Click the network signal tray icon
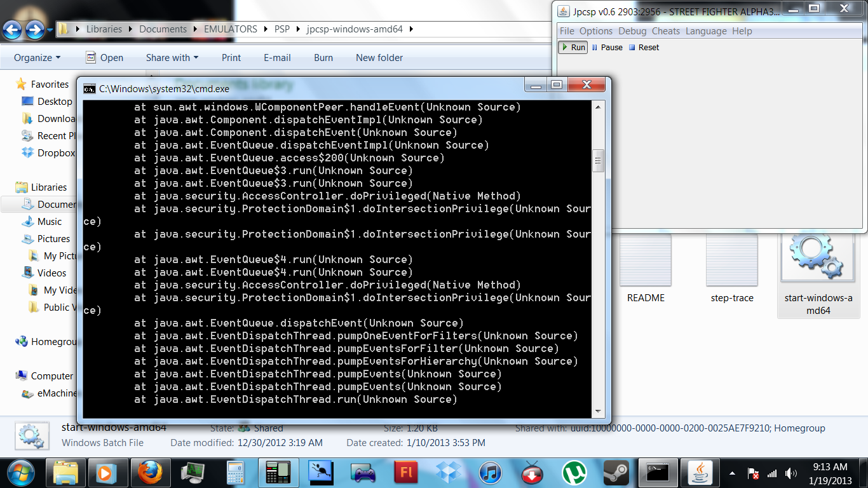868x488 pixels. [772, 473]
